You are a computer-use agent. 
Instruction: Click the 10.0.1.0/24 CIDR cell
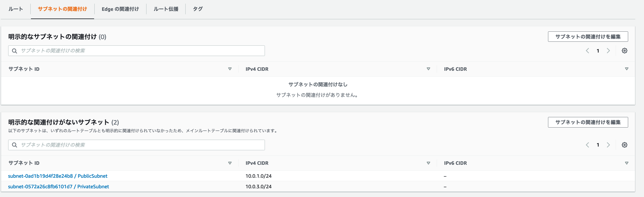259,176
